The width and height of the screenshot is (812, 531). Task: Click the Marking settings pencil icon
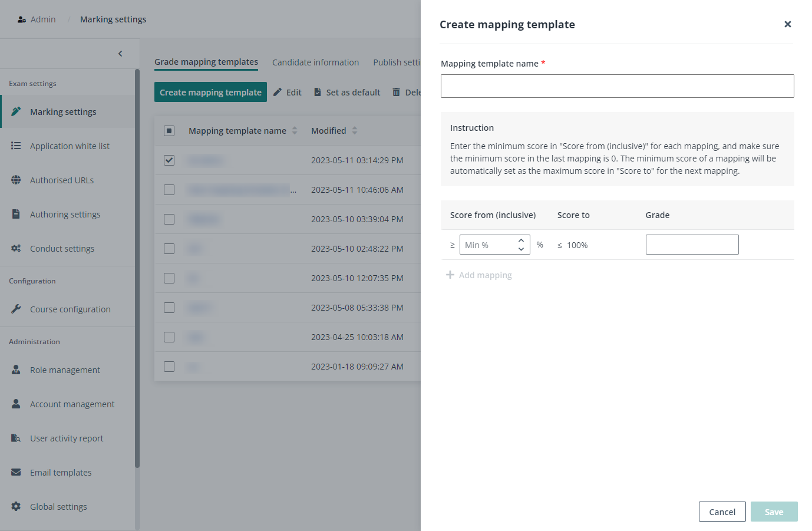point(16,111)
